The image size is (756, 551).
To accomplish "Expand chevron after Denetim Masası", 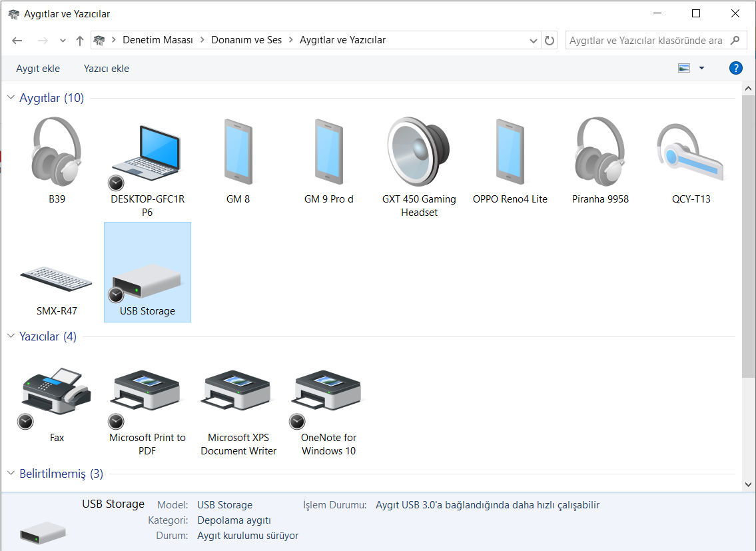I will (202, 40).
